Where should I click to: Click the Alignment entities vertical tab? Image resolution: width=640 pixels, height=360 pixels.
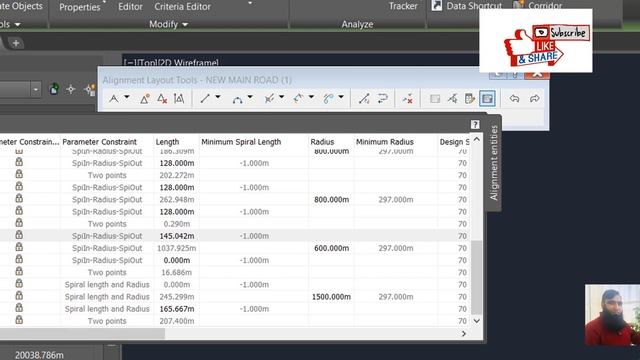pos(494,163)
